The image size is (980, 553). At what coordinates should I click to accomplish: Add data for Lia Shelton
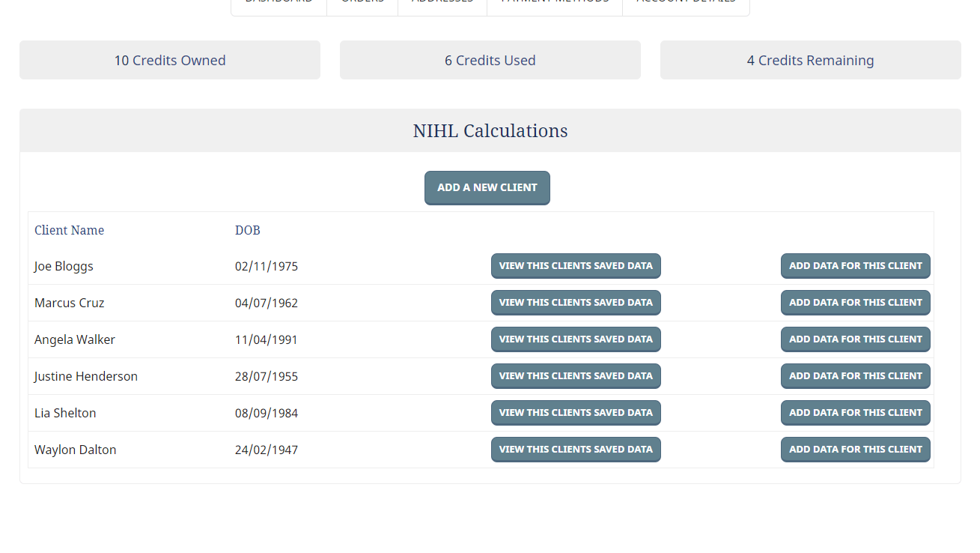[x=855, y=413]
